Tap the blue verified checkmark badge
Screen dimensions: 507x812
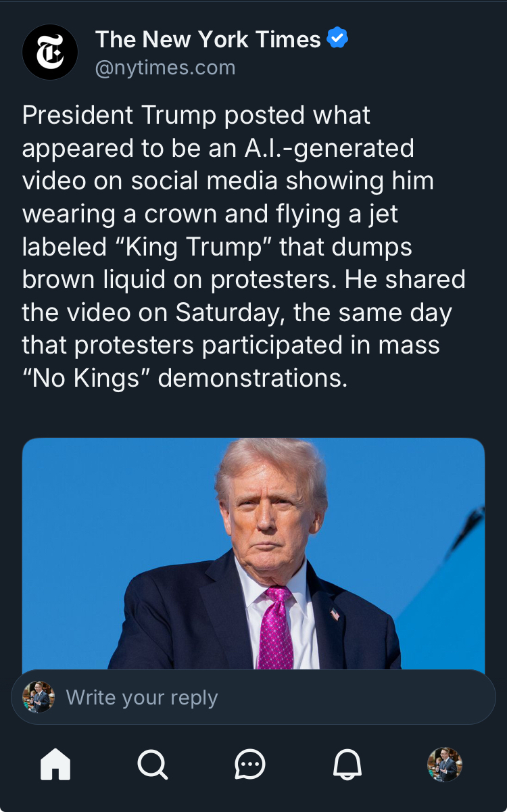point(337,39)
